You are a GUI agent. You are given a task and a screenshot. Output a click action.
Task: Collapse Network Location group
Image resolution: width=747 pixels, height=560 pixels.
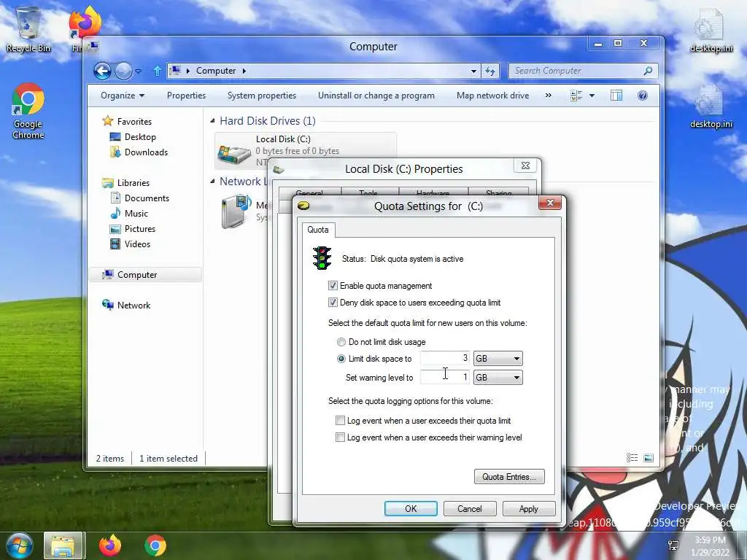click(212, 182)
